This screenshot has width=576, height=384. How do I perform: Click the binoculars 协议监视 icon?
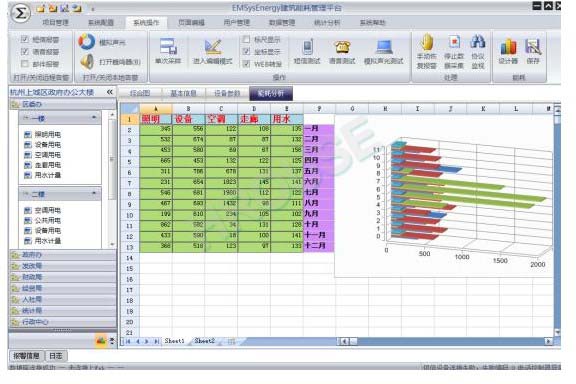[478, 42]
